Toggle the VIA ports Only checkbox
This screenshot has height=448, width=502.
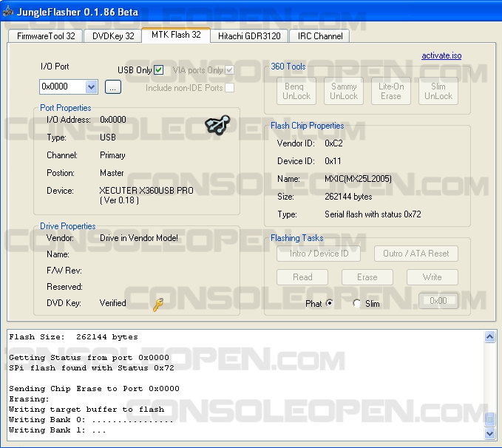tap(229, 69)
